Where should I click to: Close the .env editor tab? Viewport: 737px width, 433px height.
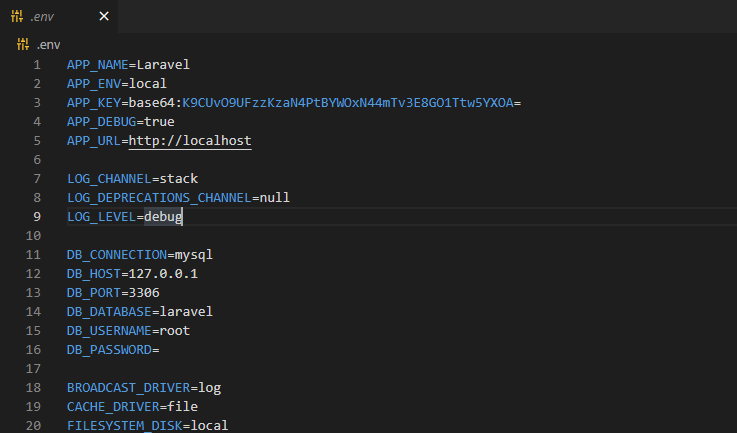point(105,17)
